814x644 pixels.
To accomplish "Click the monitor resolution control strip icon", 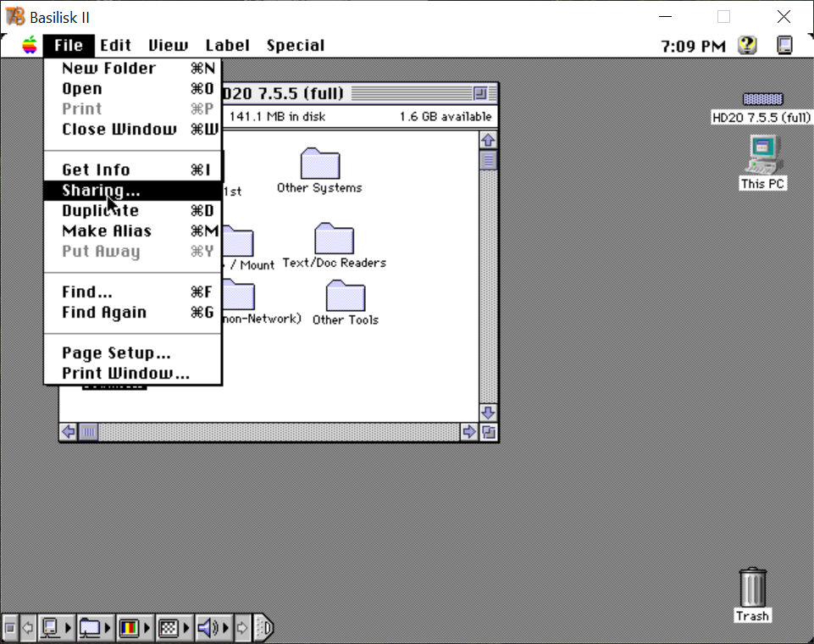I will point(169,628).
